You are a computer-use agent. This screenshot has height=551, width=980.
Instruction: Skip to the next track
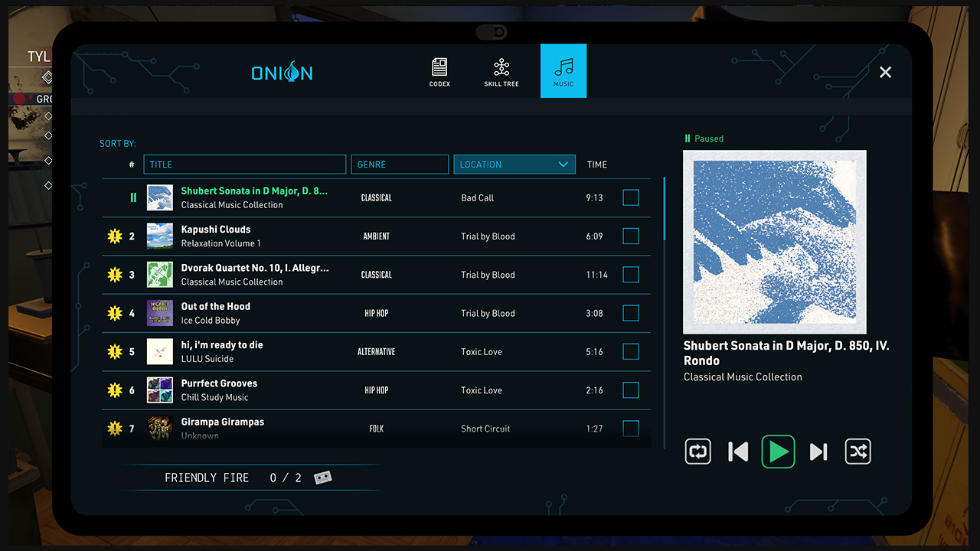click(818, 452)
